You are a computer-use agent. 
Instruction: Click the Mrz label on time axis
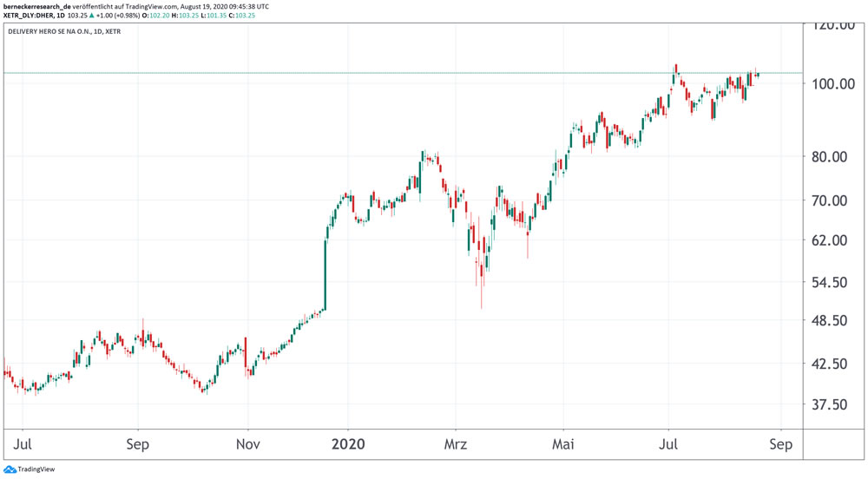[455, 444]
